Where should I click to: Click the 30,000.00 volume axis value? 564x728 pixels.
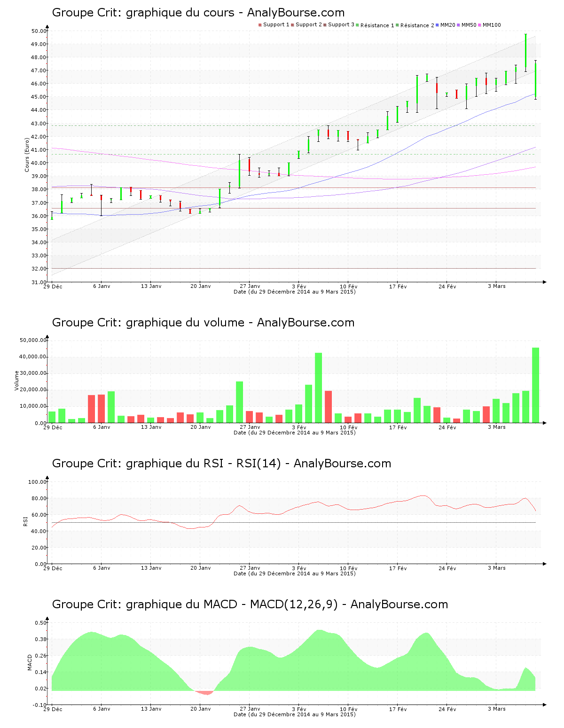tap(33, 373)
